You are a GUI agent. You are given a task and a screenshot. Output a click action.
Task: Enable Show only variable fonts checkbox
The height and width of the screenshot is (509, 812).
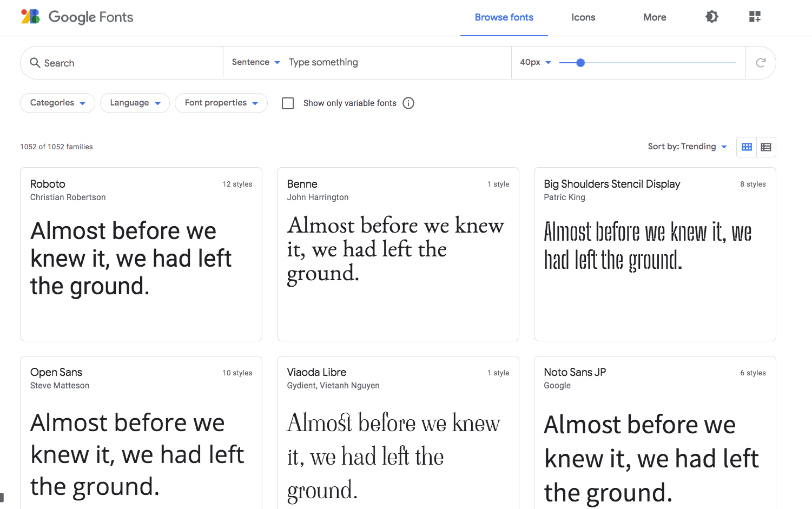288,103
